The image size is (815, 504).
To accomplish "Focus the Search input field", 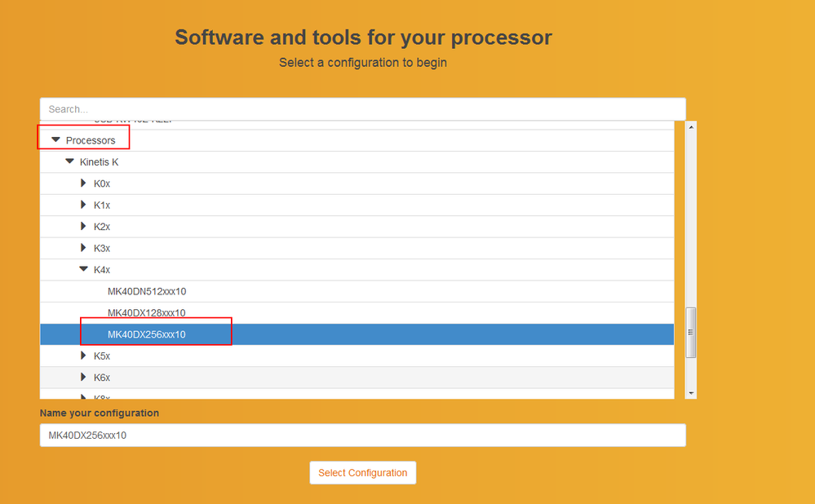I will click(x=362, y=109).
